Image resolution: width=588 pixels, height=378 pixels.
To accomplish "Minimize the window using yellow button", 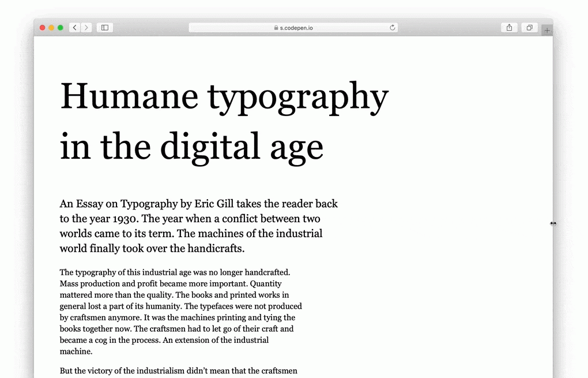I will tap(51, 28).
